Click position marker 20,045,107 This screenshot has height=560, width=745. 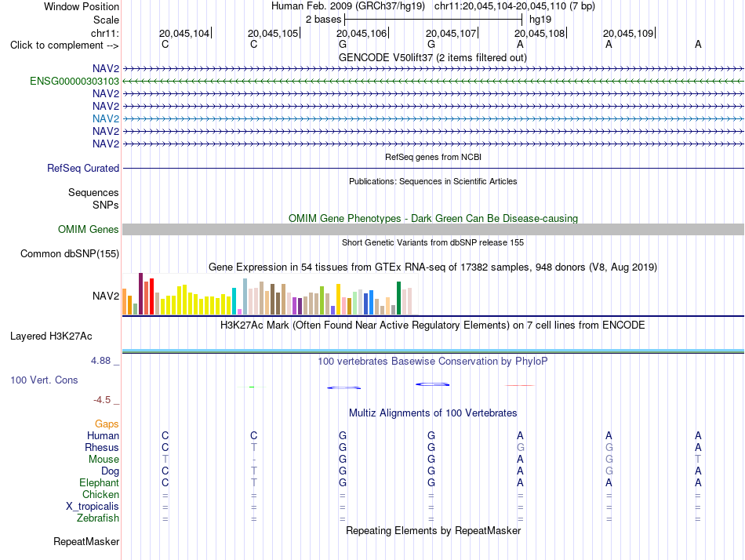click(451, 33)
